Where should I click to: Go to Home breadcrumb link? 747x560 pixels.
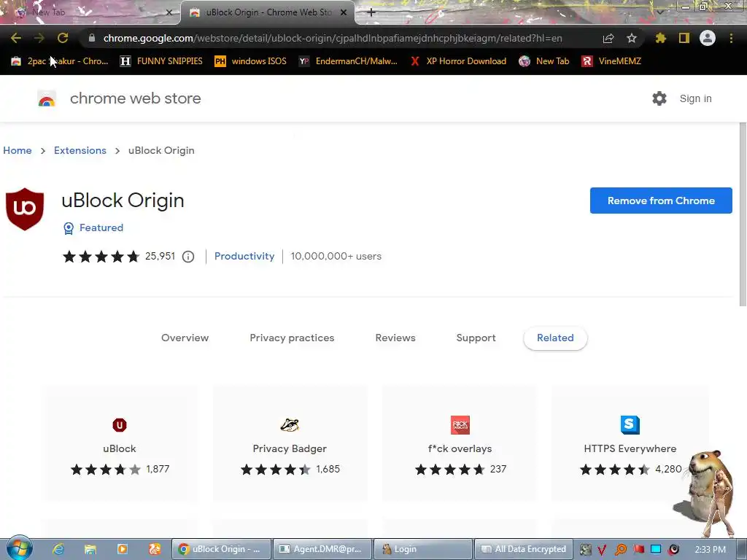click(18, 150)
